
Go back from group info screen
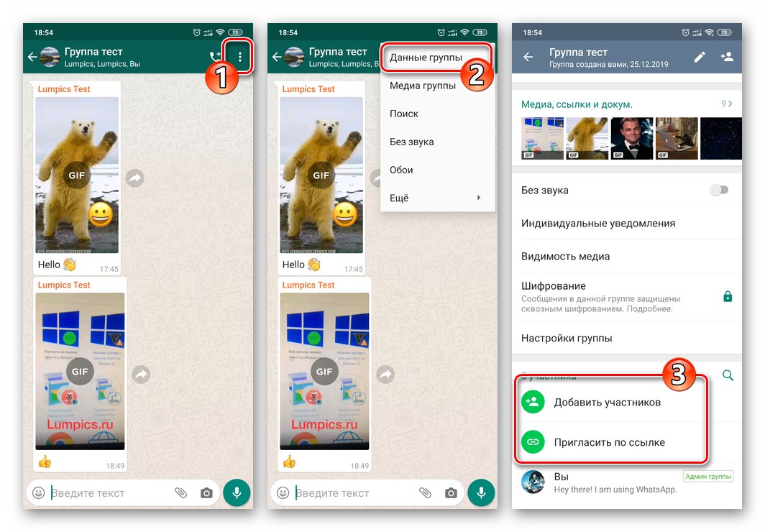pos(528,57)
